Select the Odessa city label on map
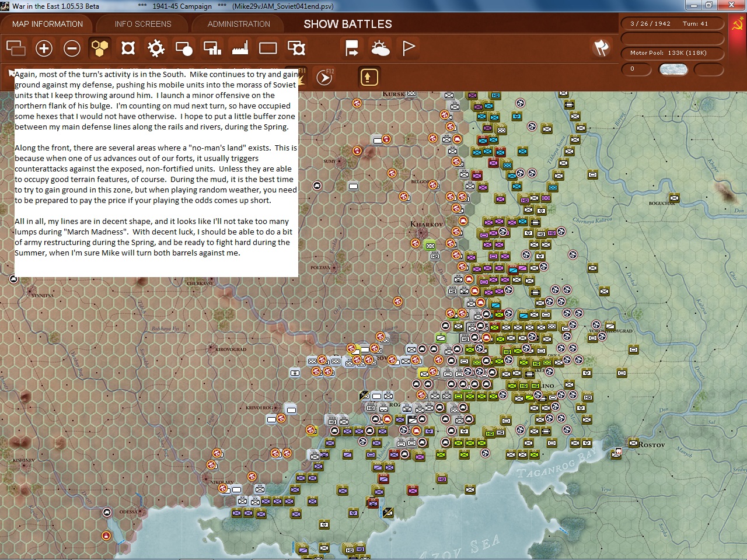 129,512
